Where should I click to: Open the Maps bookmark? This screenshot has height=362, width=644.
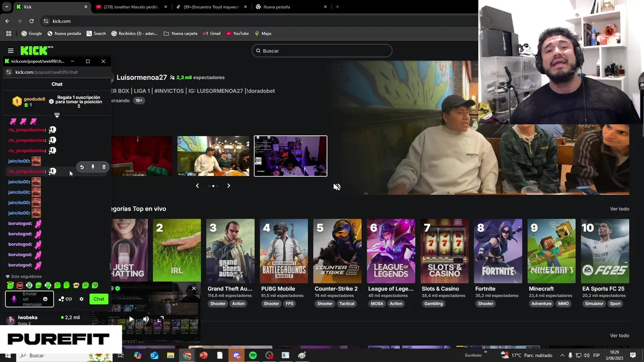pyautogui.click(x=263, y=34)
